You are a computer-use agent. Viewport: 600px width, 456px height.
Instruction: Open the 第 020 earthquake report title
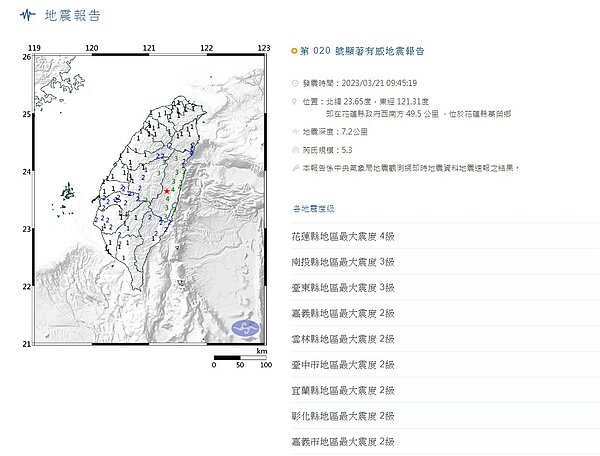click(x=362, y=51)
